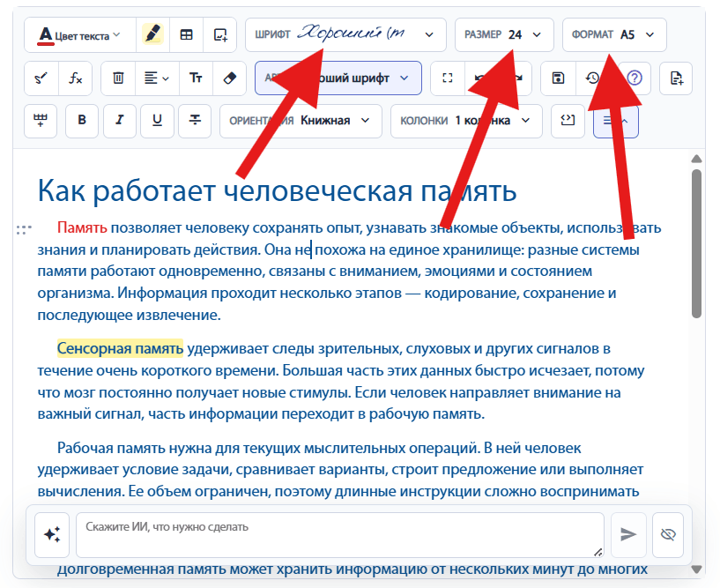The width and height of the screenshot is (720, 588).
Task: Toggle bold formatting
Action: point(82,121)
